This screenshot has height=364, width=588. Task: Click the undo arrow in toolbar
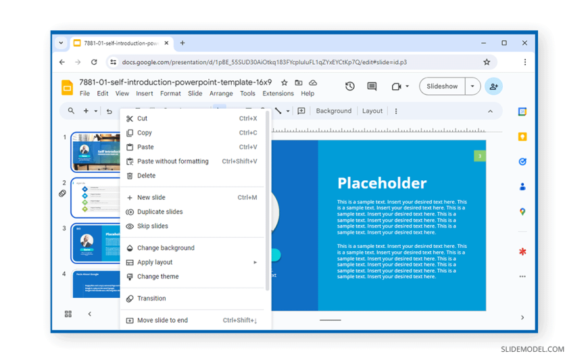pyautogui.click(x=109, y=111)
